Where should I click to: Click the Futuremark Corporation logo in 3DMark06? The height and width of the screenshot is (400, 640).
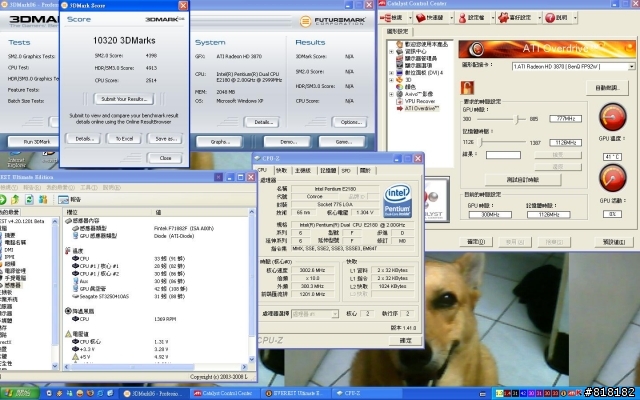(333, 21)
